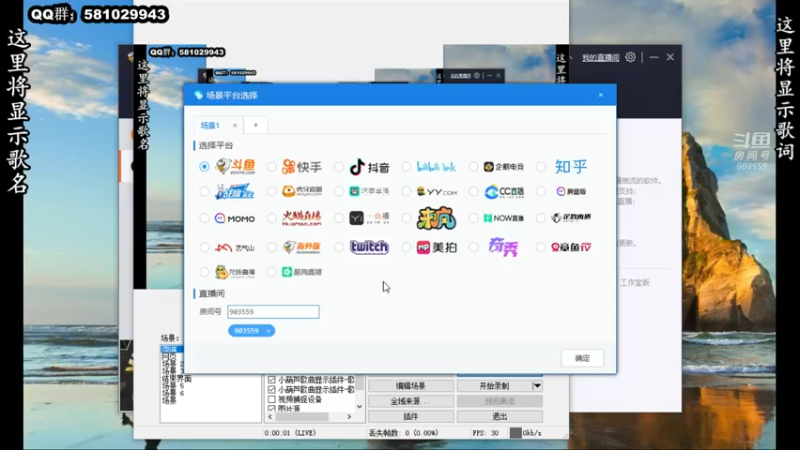Viewport: 800px width, 450px height.
Task: Click the Qixiu (奇秀) logo
Action: pyautogui.click(x=504, y=247)
